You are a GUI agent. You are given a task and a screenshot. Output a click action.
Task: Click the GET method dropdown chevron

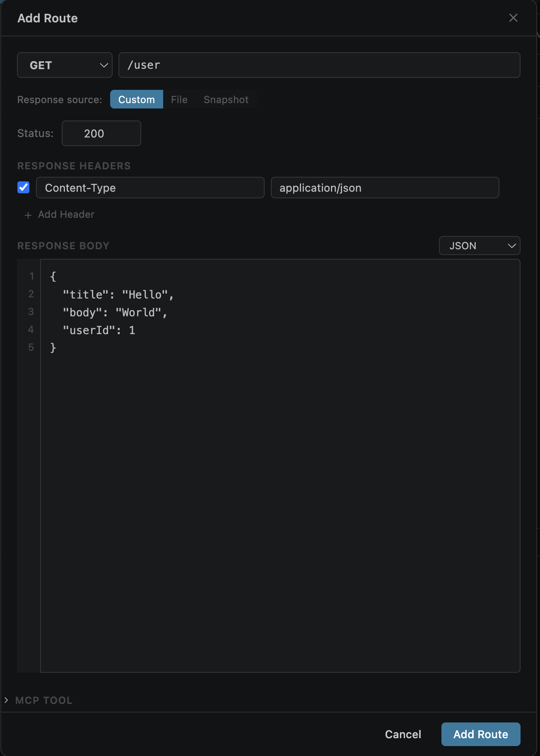click(104, 65)
